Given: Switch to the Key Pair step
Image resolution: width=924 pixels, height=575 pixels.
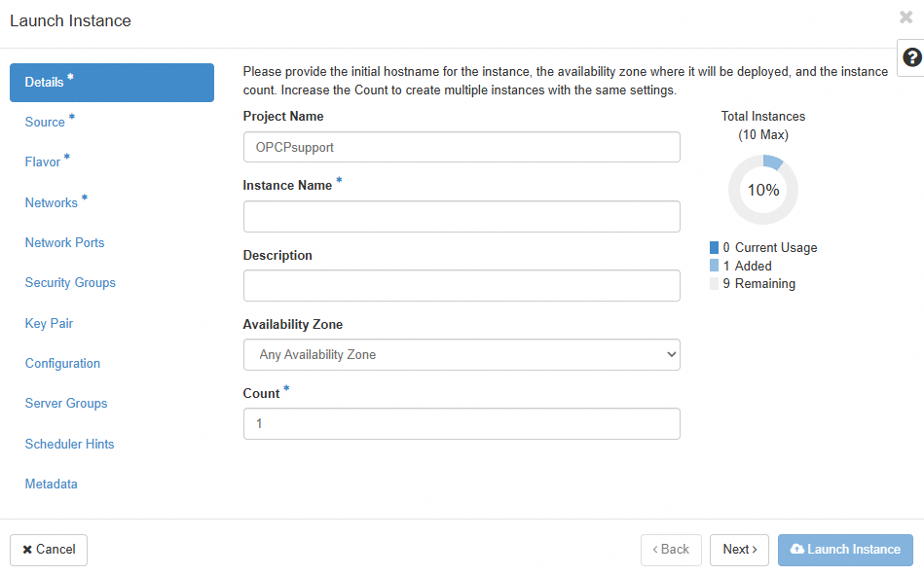Looking at the screenshot, I should coord(49,323).
